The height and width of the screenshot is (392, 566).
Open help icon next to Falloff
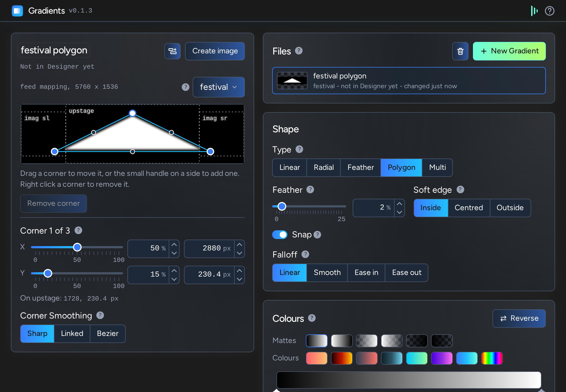(305, 254)
